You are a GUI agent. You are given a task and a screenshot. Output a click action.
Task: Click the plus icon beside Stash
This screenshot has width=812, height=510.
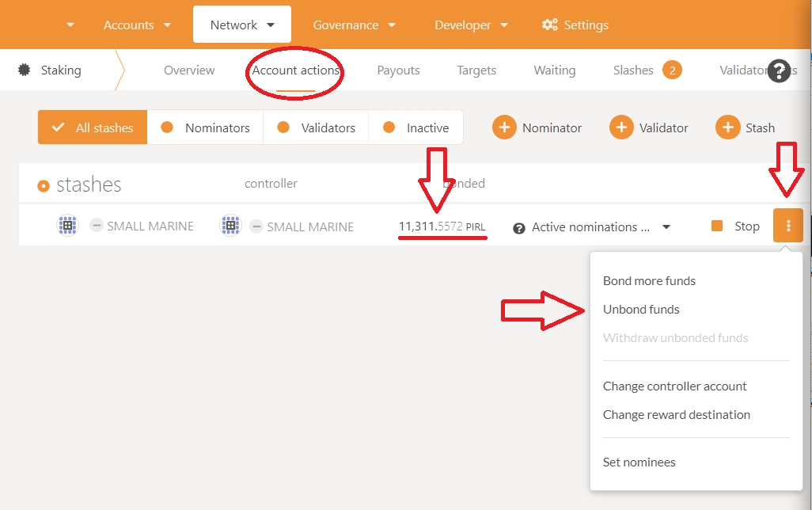tap(727, 127)
